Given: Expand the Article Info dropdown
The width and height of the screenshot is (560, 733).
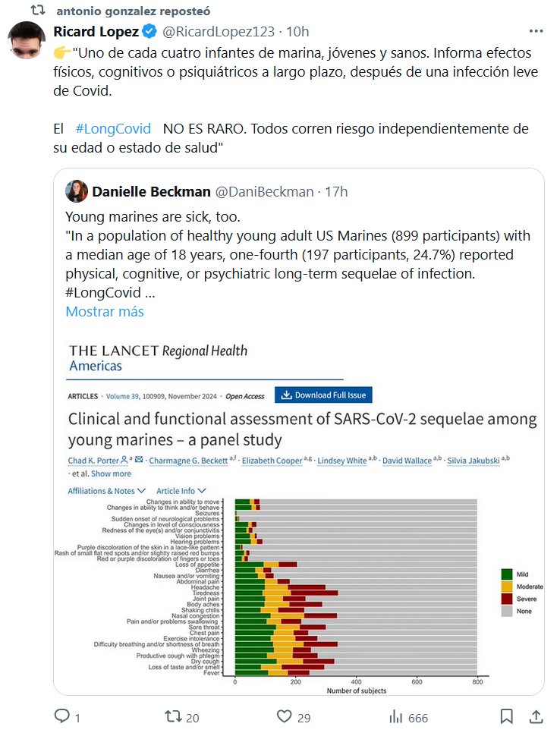Looking at the screenshot, I should tap(181, 491).
